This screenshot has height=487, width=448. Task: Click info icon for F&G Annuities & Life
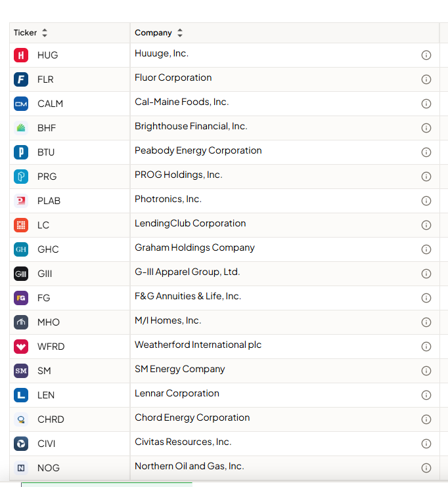coord(426,298)
